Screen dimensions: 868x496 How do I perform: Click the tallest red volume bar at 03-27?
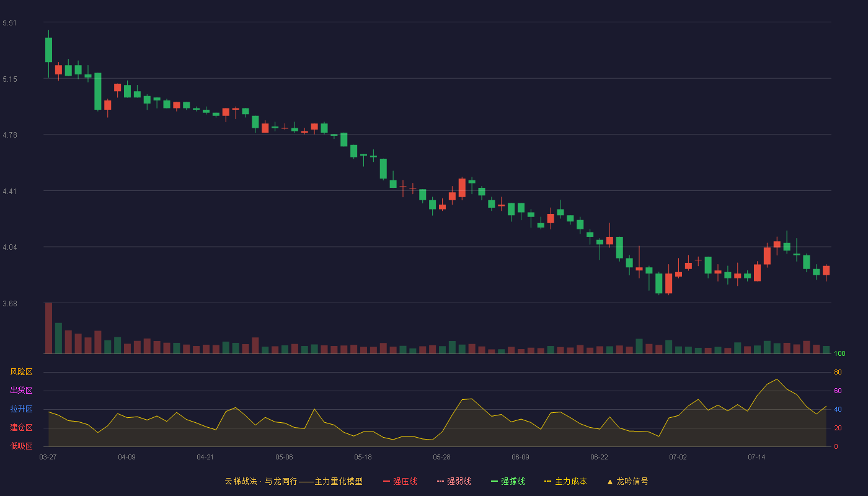pos(48,328)
